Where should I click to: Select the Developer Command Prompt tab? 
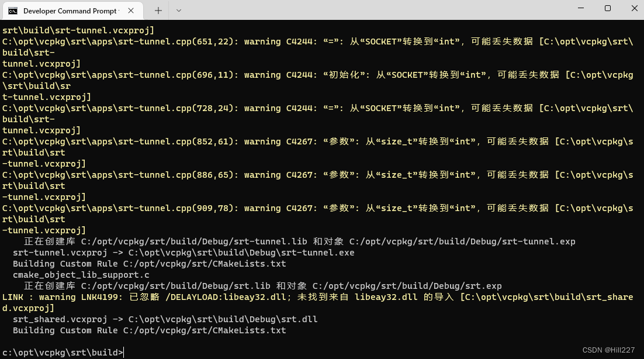click(70, 10)
